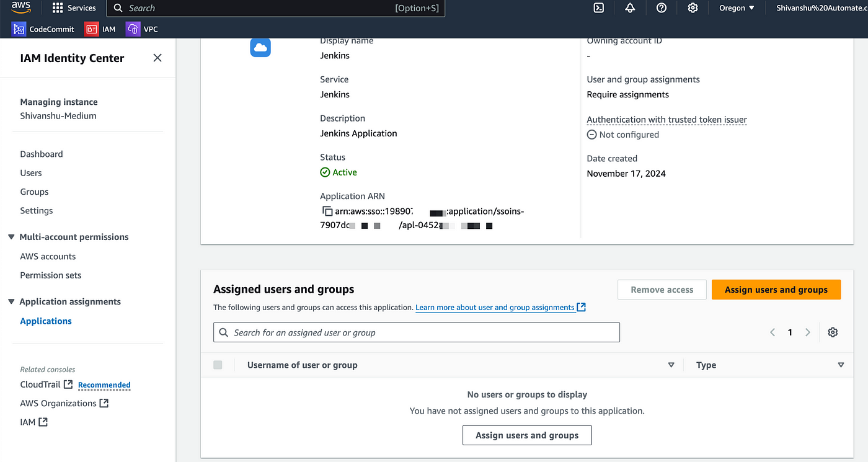868x462 pixels.
Task: Open Learn more about user and group assignments
Action: 495,307
